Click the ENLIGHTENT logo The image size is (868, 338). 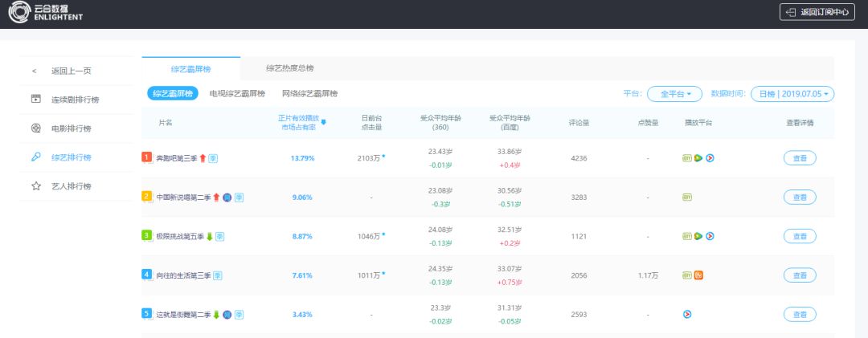point(45,12)
